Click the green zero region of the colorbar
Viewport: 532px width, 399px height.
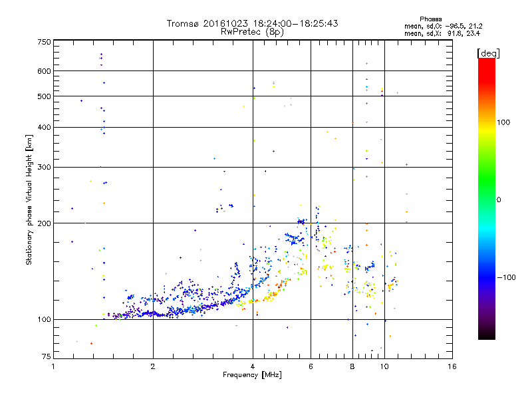point(487,199)
